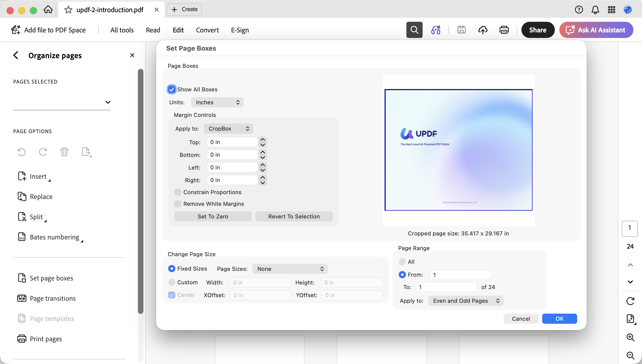Screen dimensions: 642x364
Task: Go back from Organize pages
Action: point(16,55)
